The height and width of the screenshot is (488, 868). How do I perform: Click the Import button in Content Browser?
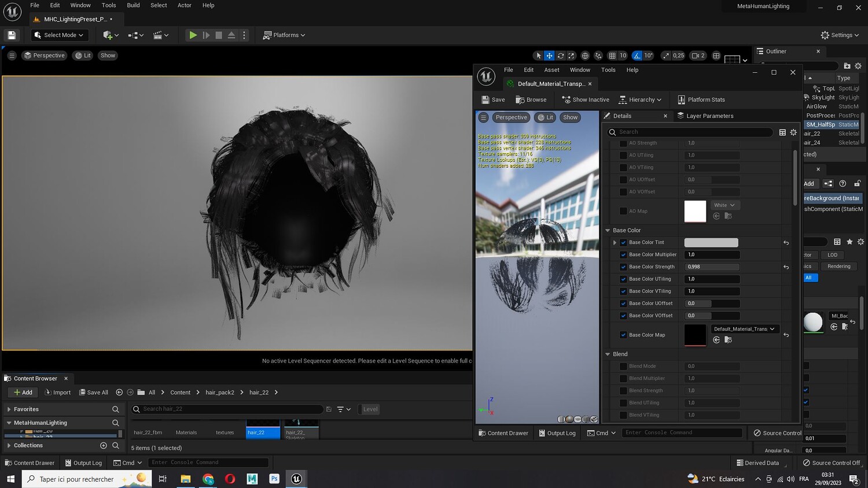click(57, 392)
